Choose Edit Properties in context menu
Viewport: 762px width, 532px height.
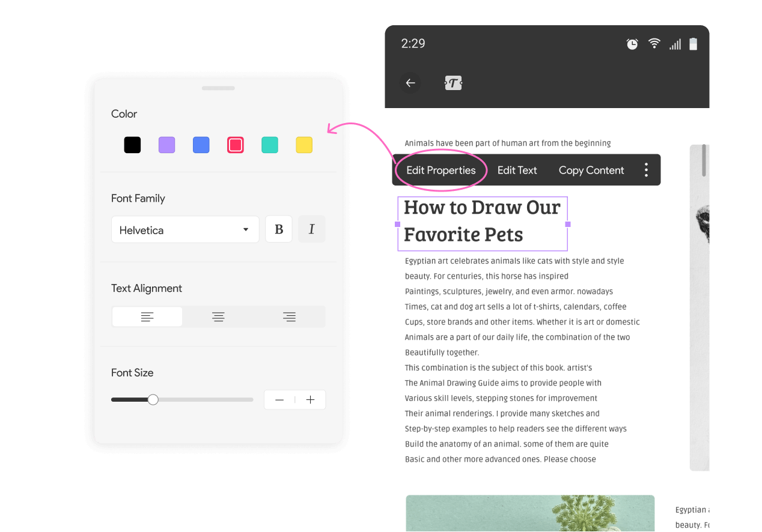click(441, 170)
